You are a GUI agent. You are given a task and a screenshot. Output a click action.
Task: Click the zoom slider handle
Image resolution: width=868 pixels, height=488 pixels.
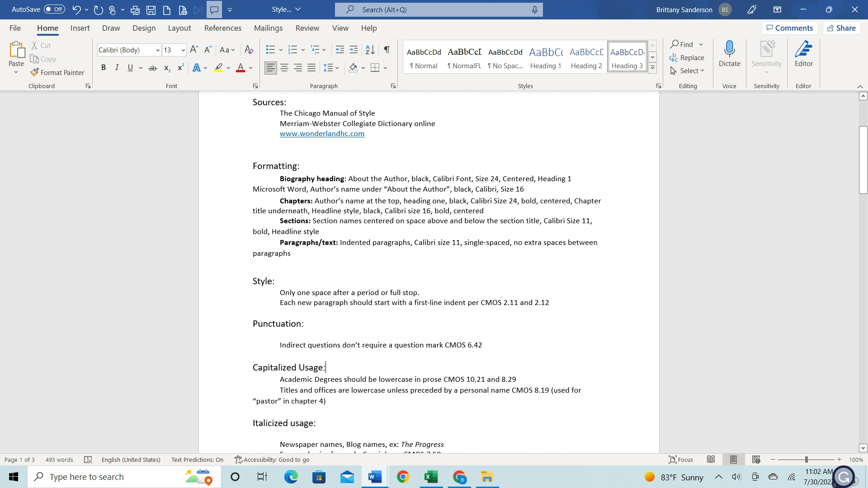point(806,460)
